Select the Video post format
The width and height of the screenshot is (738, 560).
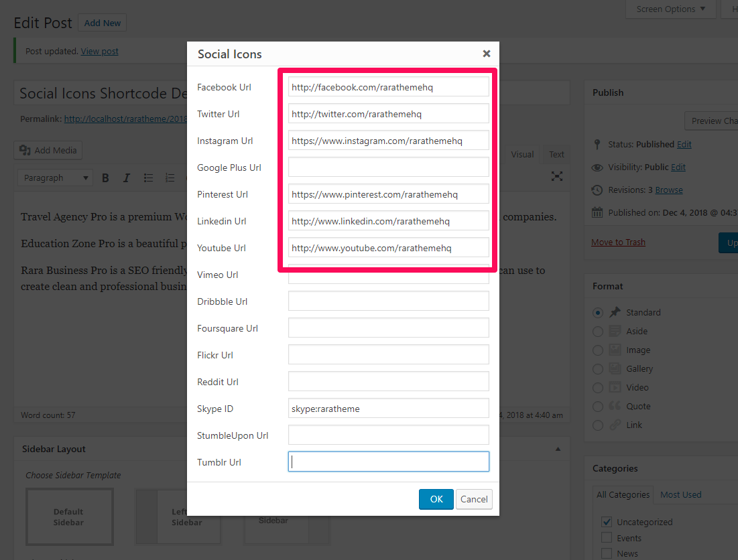click(x=598, y=388)
